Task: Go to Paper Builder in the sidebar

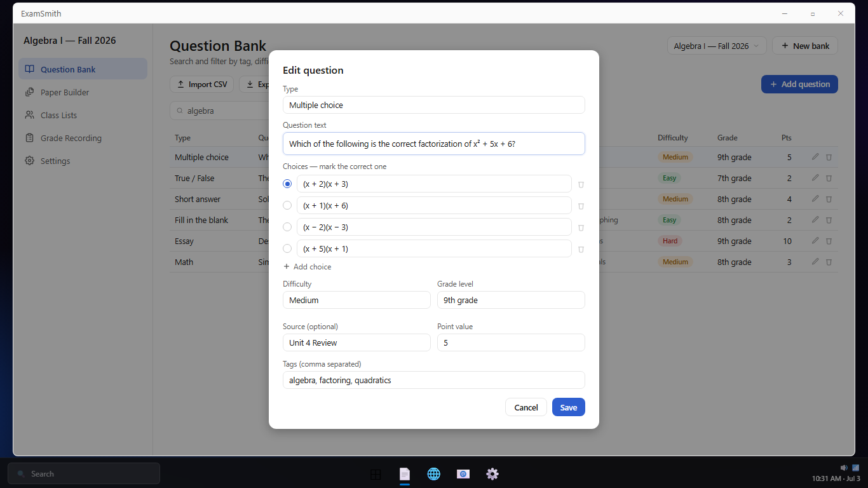Action: [x=83, y=92]
